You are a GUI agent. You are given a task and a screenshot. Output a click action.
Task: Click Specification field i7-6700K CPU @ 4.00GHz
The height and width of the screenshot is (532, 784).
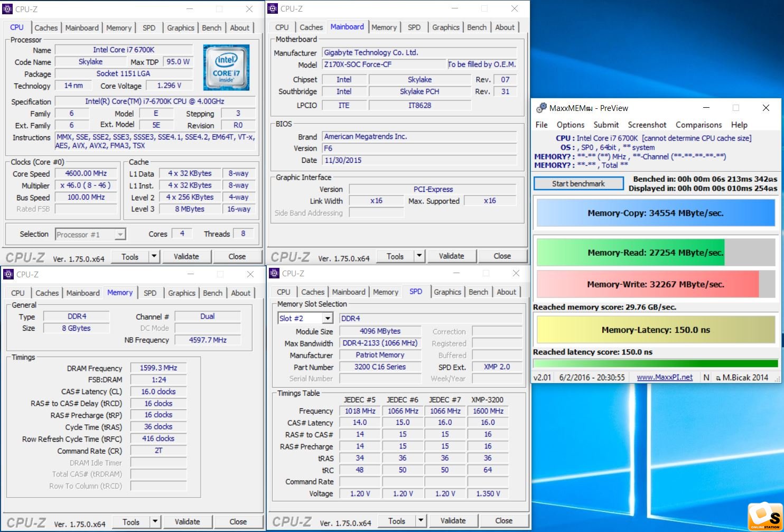tap(155, 101)
